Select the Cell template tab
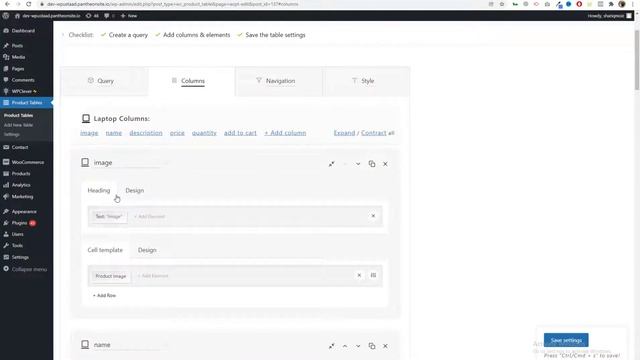 pos(105,250)
